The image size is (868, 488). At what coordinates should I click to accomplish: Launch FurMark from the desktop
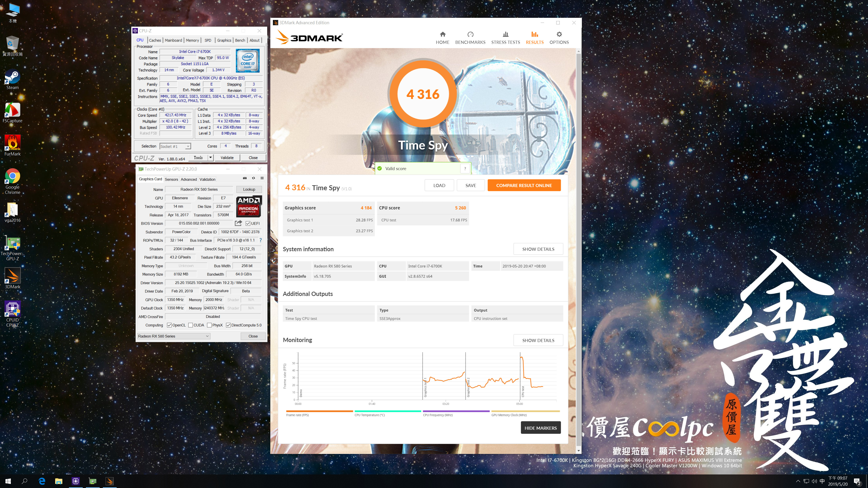[x=12, y=145]
